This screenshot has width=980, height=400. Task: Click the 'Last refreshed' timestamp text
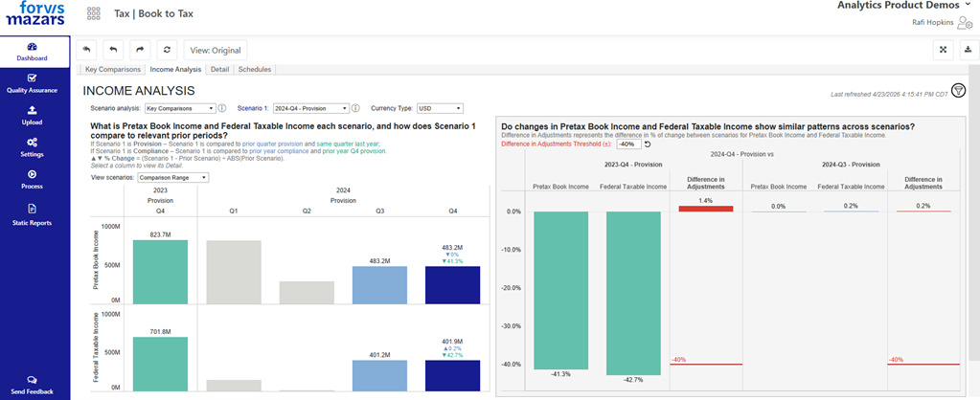[888, 94]
